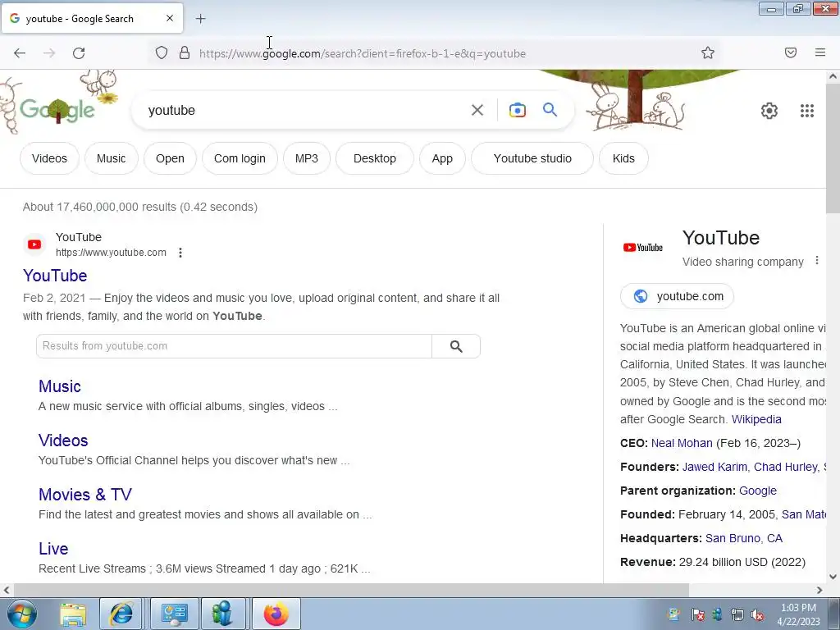Search within youtube.com using magnifier button

coord(456,346)
